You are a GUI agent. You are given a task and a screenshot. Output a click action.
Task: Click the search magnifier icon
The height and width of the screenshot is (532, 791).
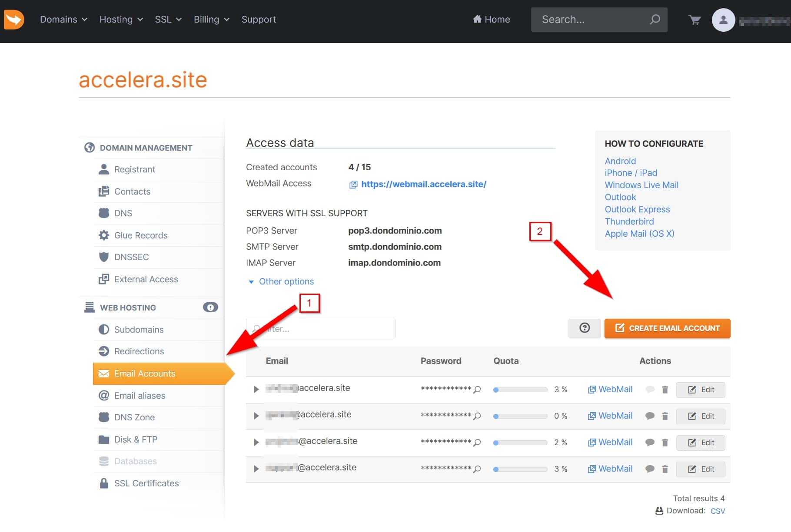click(x=655, y=20)
